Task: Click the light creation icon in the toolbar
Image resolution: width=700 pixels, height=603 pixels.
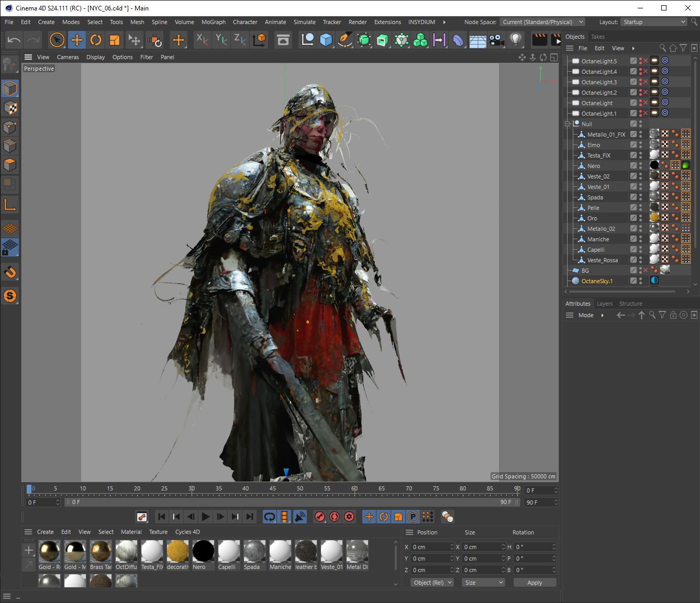Action: point(516,40)
